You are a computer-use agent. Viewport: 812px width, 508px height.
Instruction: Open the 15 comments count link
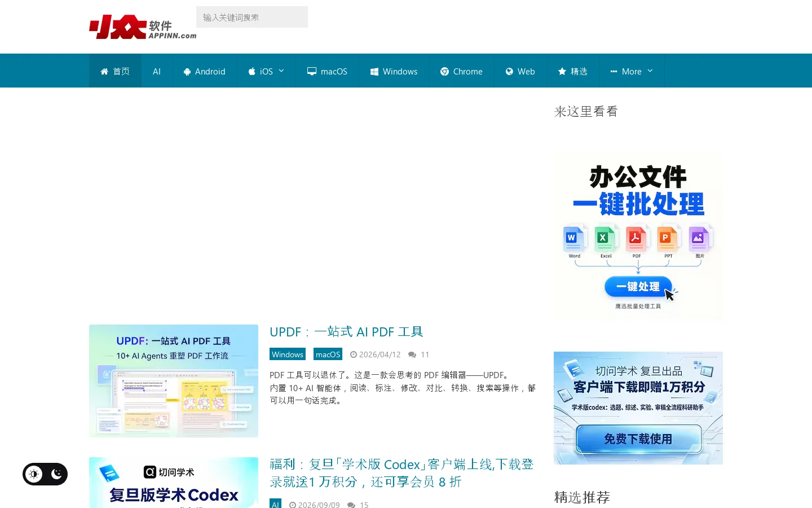(x=364, y=505)
